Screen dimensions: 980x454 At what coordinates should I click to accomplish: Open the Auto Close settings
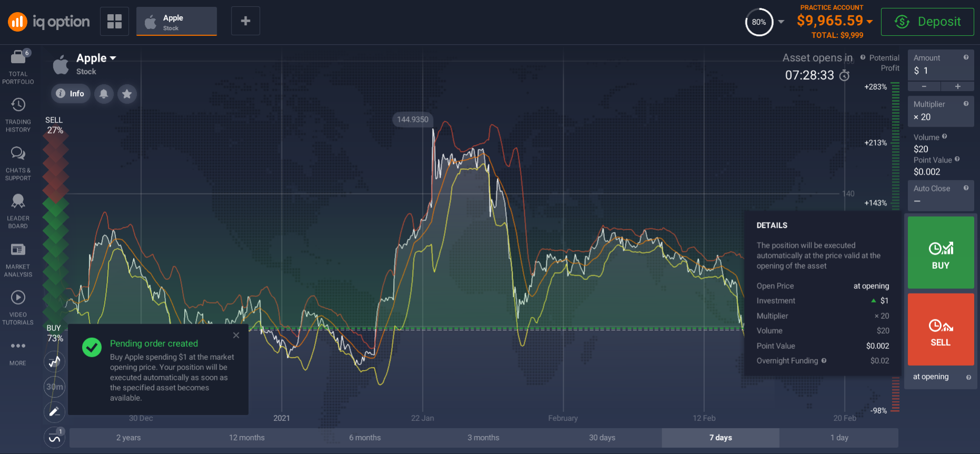coord(941,195)
